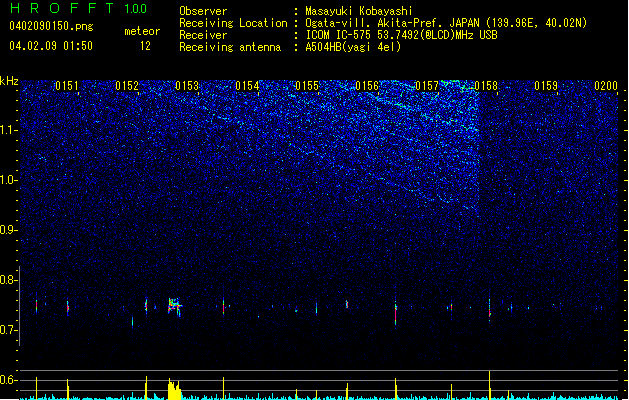Viewport: 629px width, 400px height.
Task: Click observer name Masayuki Kobayashi
Action: (x=359, y=11)
